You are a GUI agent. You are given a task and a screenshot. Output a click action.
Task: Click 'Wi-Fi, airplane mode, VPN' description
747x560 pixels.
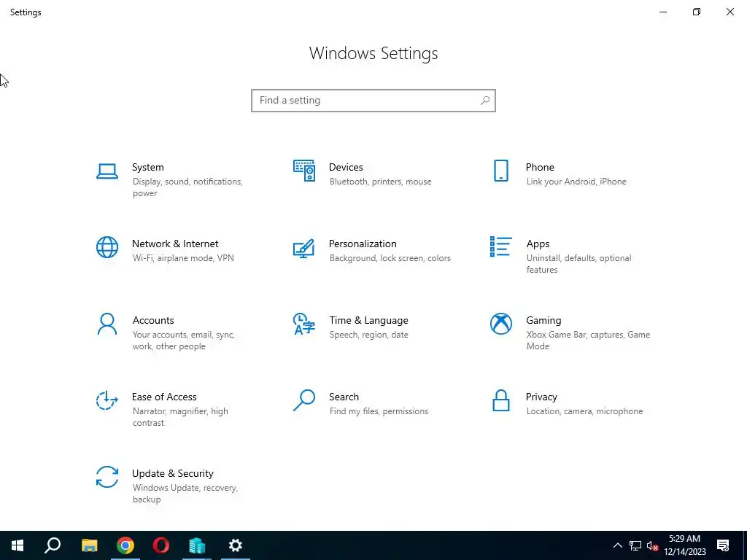[183, 258]
